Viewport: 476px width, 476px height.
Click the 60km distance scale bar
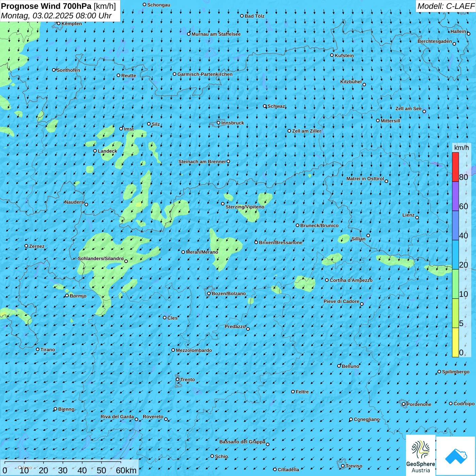pos(69,468)
